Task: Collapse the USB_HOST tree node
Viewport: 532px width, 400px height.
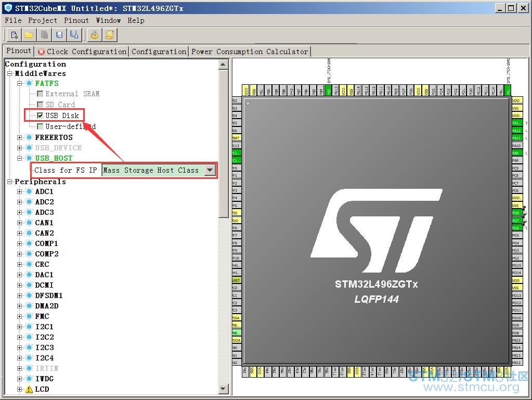Action: tap(20, 158)
